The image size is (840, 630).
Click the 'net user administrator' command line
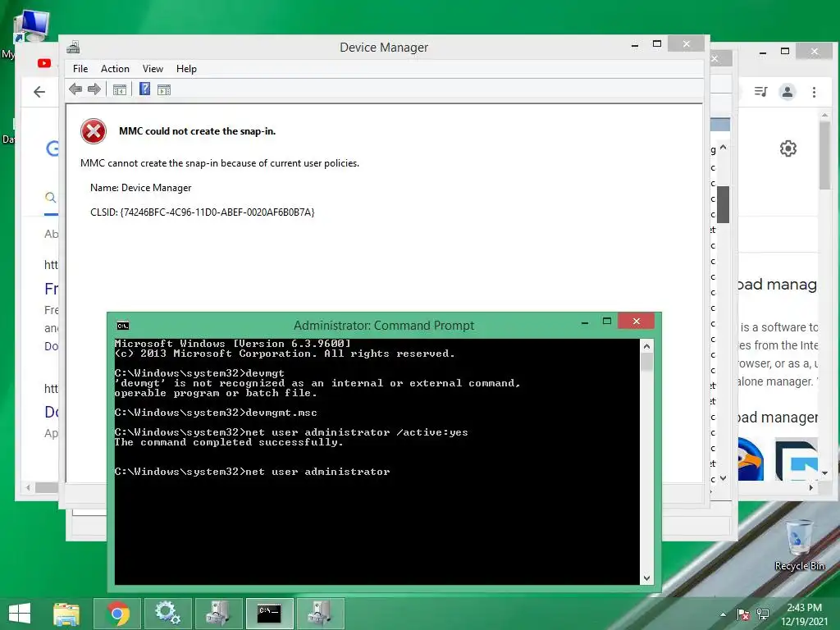253,472
